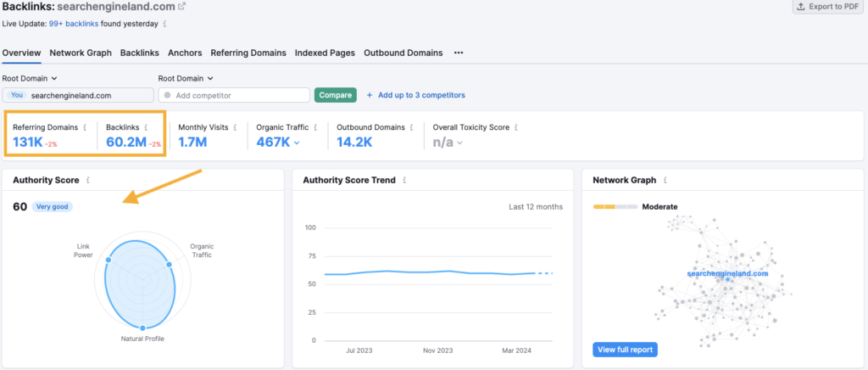Click info icon beside Authority Score Trend

click(x=404, y=180)
